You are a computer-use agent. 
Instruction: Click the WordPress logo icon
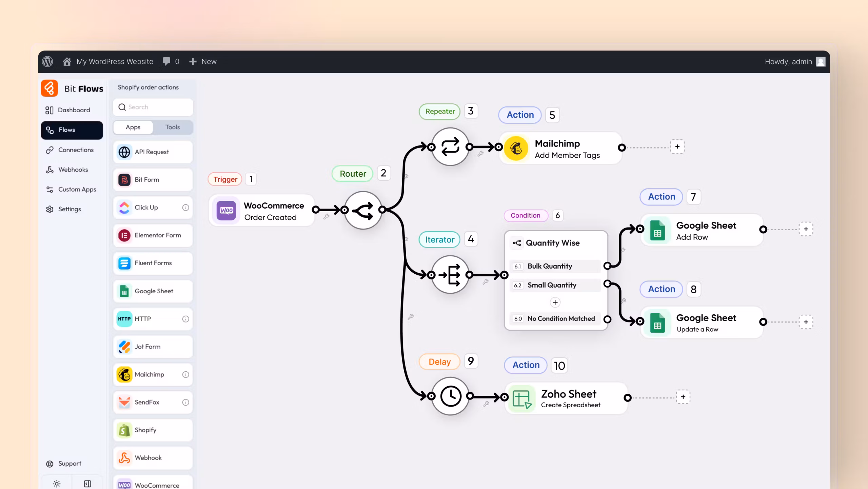pos(47,61)
